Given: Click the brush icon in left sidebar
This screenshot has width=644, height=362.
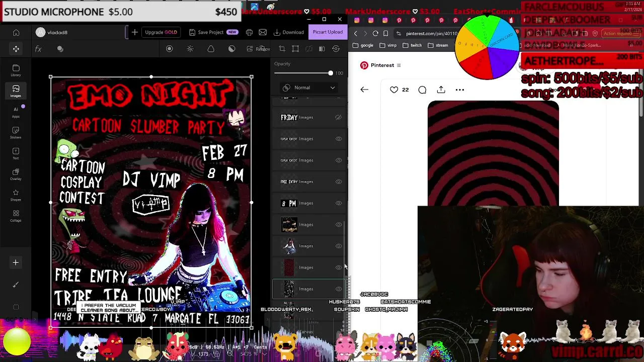Looking at the screenshot, I should click(16, 285).
